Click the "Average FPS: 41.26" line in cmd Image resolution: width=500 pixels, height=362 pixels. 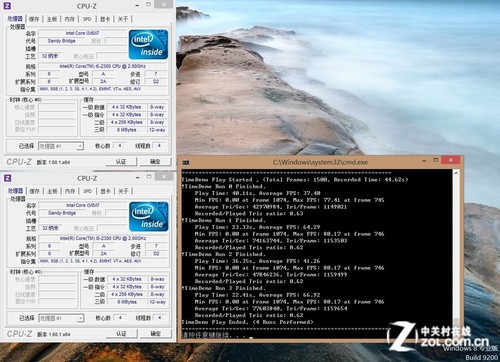[x=258, y=261]
